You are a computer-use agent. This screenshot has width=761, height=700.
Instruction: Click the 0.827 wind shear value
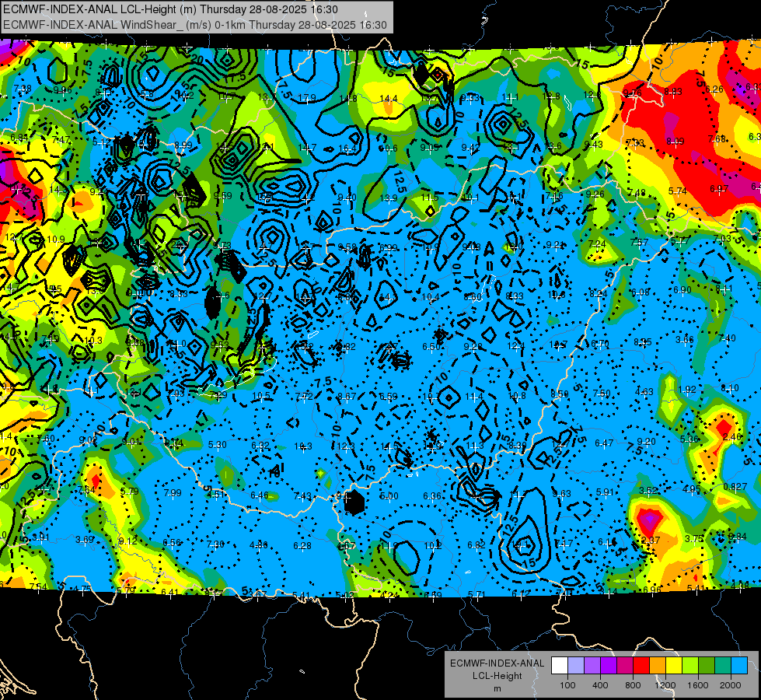pyautogui.click(x=735, y=487)
